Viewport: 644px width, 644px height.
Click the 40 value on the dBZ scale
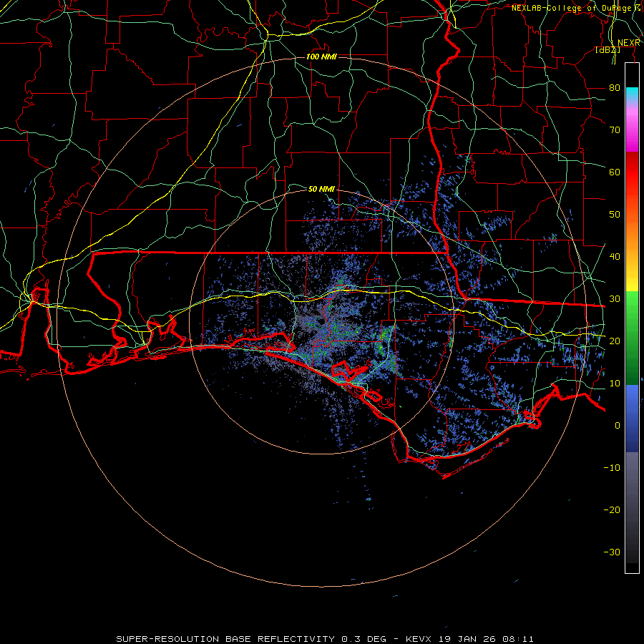[615, 257]
